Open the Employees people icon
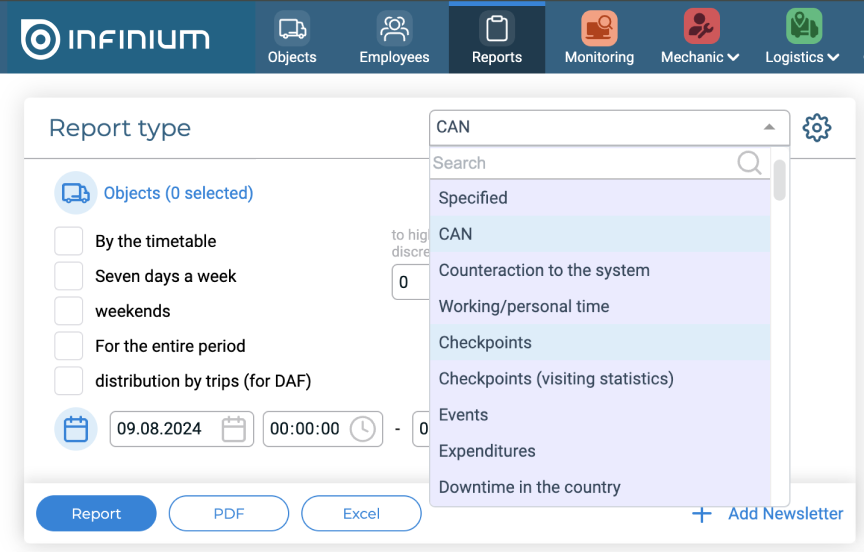This screenshot has width=864, height=552. point(394,28)
